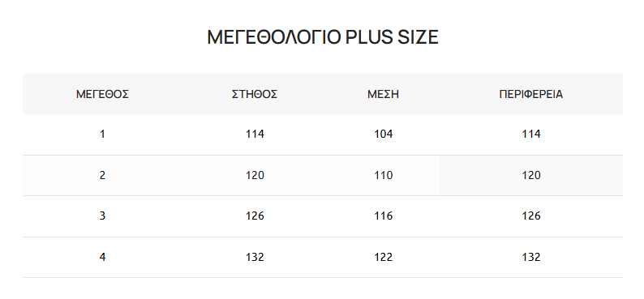Click the ΣΤΗΘΟΣ value 132 for size 4
Viewport: 644px width, 299px height.
[255, 257]
